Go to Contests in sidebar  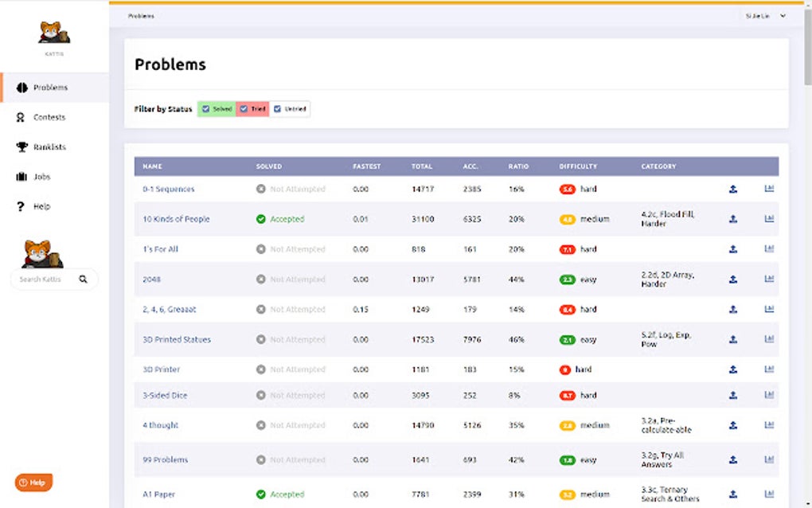pyautogui.click(x=49, y=118)
